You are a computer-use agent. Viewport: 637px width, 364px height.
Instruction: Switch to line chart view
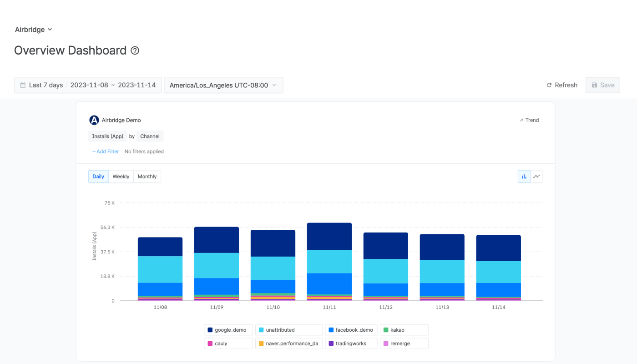point(537,177)
